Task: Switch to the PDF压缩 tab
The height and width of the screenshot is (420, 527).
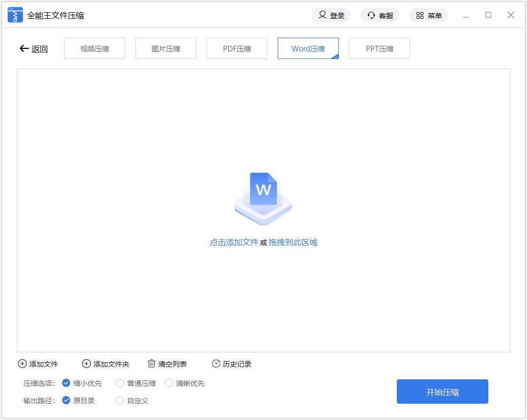Action: [x=237, y=49]
